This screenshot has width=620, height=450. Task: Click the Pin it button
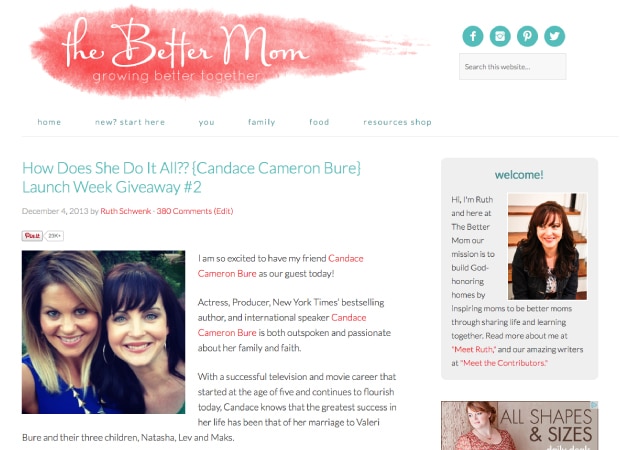[32, 236]
